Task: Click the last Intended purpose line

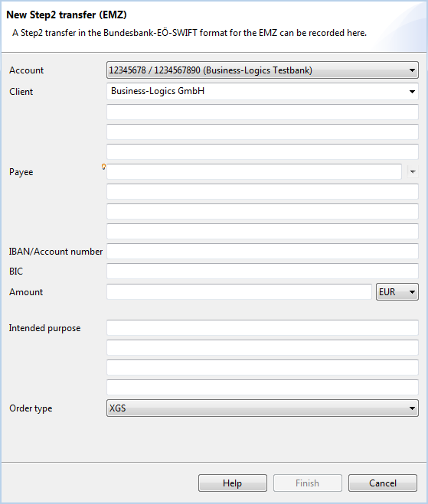Action: tap(263, 387)
